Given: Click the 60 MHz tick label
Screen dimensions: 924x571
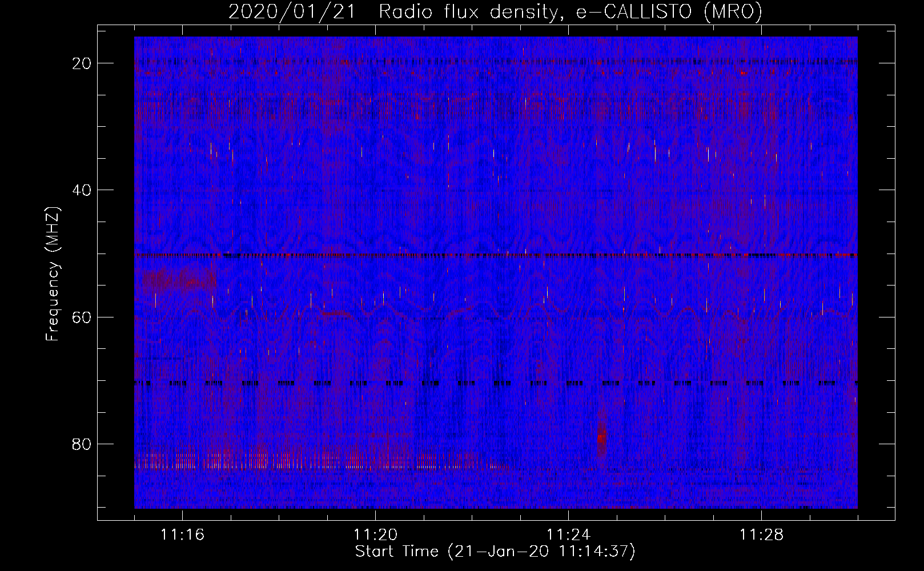Looking at the screenshot, I should 82,317.
